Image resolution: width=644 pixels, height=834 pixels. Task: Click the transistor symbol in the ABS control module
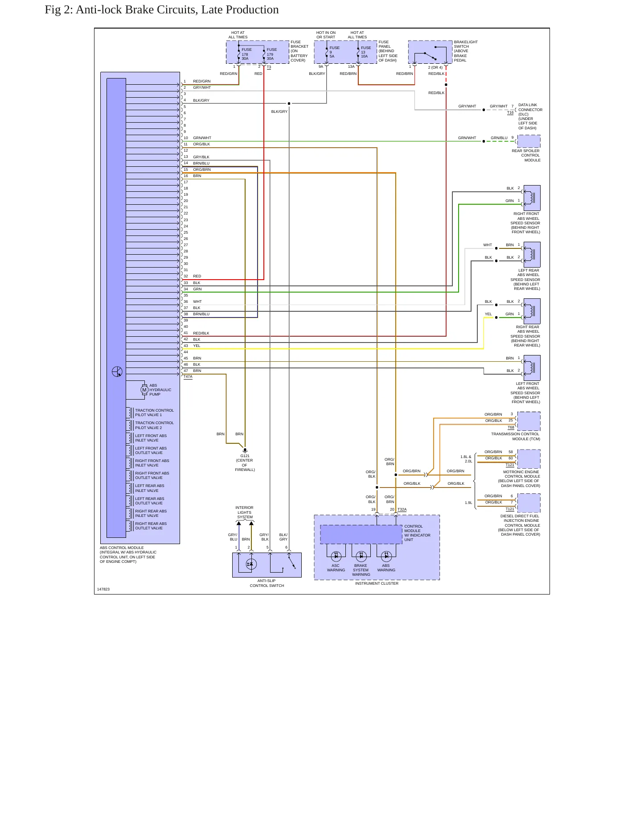pyautogui.click(x=117, y=372)
